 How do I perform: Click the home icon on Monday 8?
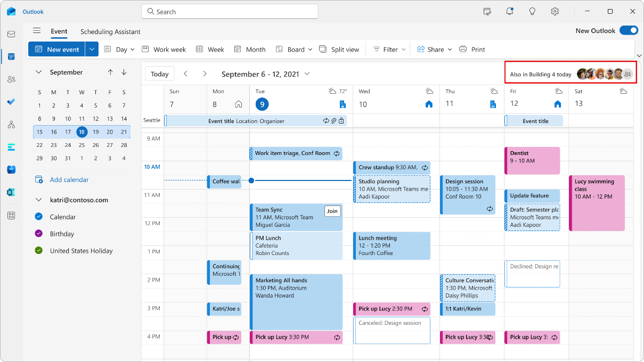(x=239, y=104)
